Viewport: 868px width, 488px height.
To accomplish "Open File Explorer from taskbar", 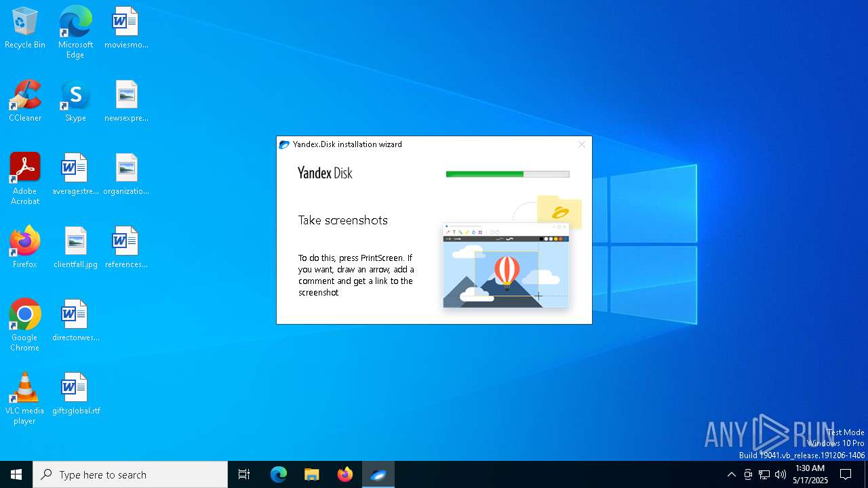I will 312,474.
